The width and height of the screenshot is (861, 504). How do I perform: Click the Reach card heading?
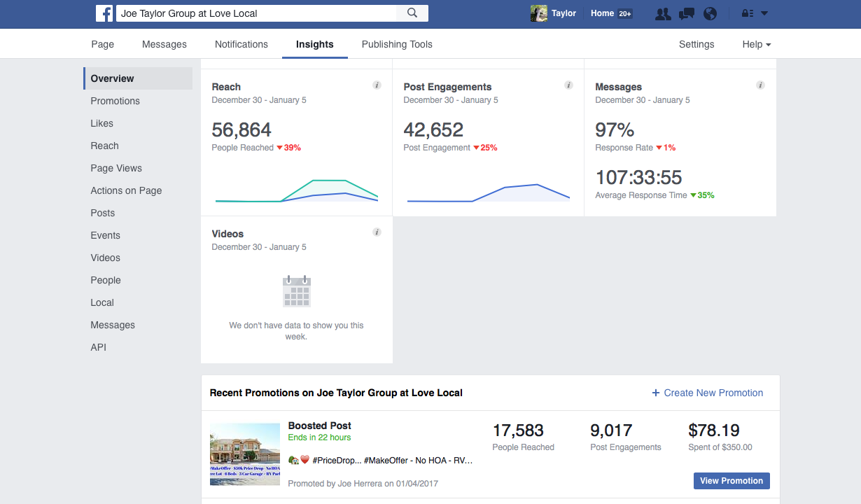[226, 87]
